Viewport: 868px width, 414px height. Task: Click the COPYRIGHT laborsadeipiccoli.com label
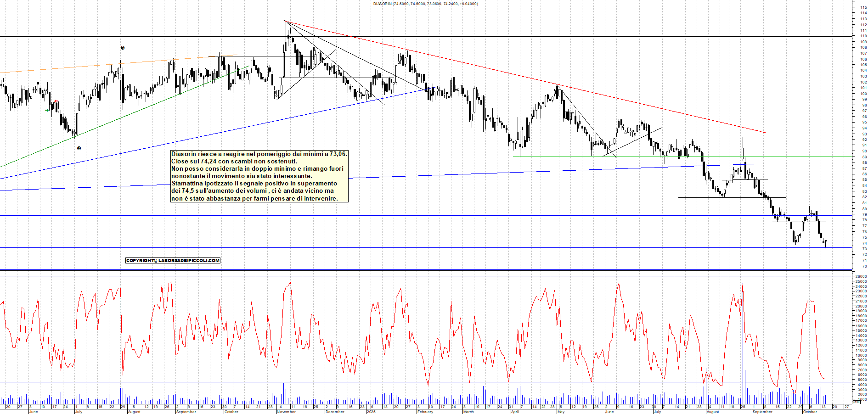click(173, 261)
